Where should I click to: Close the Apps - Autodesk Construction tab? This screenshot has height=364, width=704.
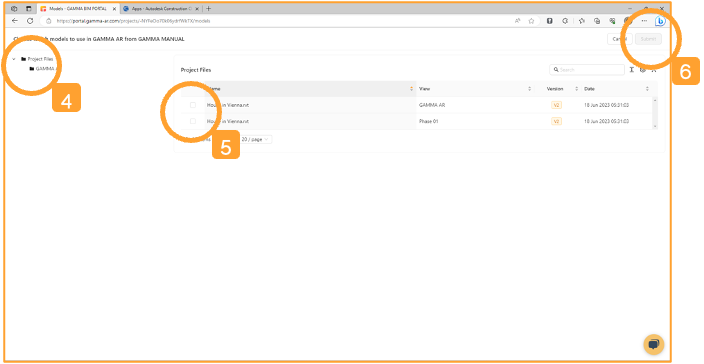[197, 9]
